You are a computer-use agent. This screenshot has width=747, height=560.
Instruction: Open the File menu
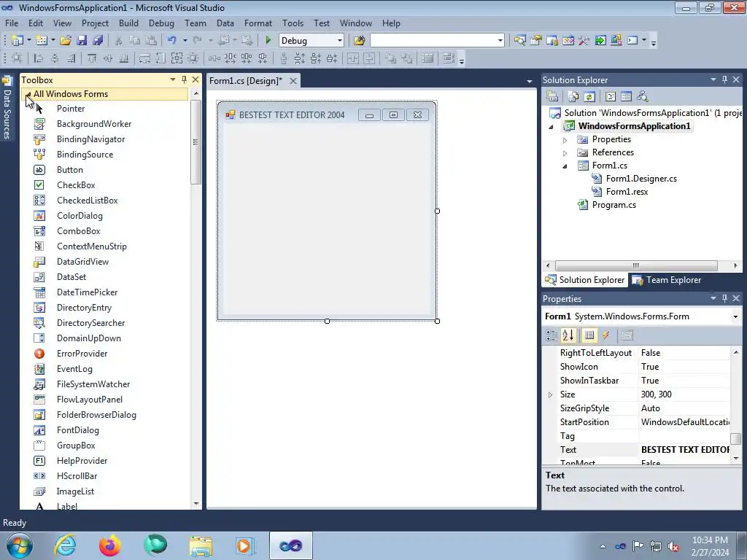coord(12,23)
